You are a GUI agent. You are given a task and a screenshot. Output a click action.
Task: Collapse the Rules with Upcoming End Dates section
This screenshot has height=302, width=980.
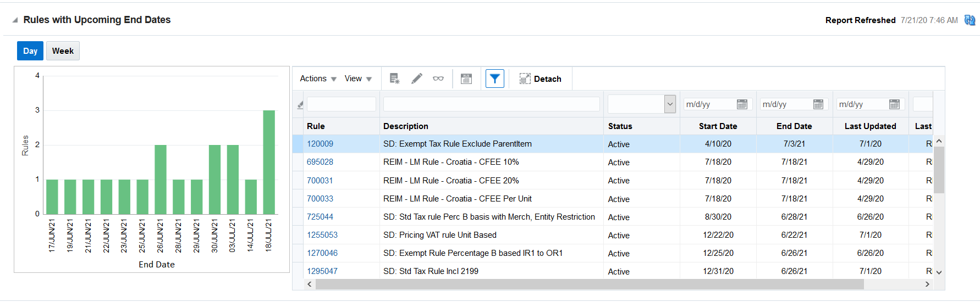pos(15,20)
